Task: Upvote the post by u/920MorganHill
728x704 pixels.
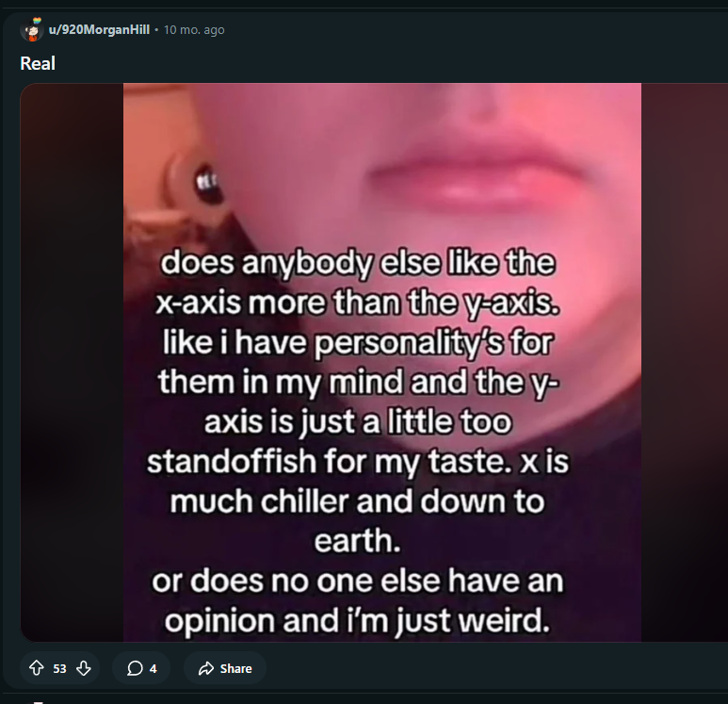Action: [x=37, y=668]
